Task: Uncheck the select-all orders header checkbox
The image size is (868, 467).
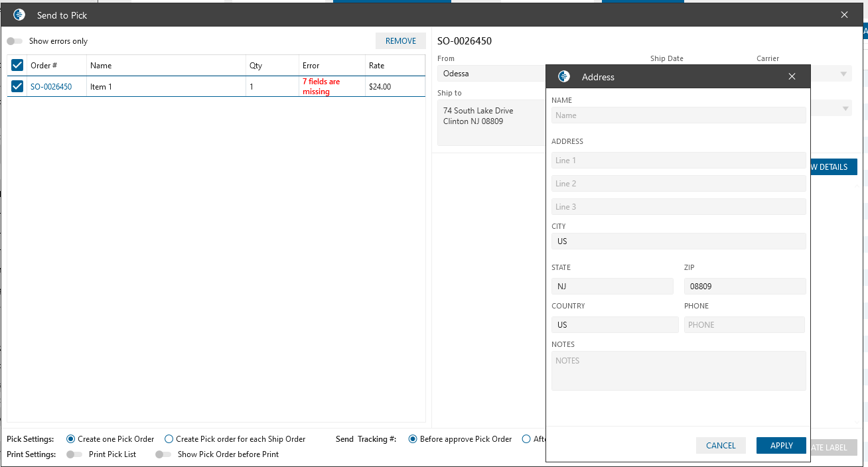Action: click(17, 65)
